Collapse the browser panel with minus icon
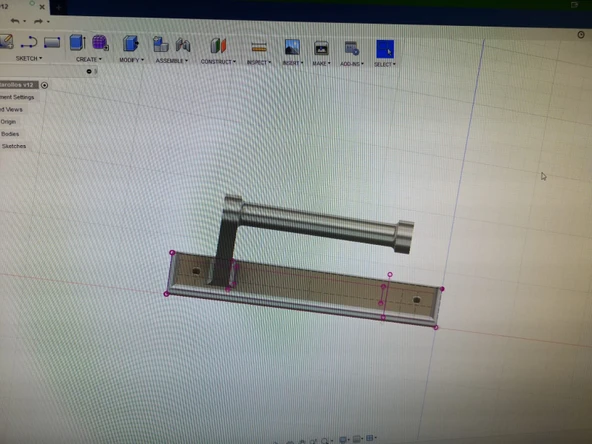Screen dimensions: 592x444 click(x=89, y=71)
